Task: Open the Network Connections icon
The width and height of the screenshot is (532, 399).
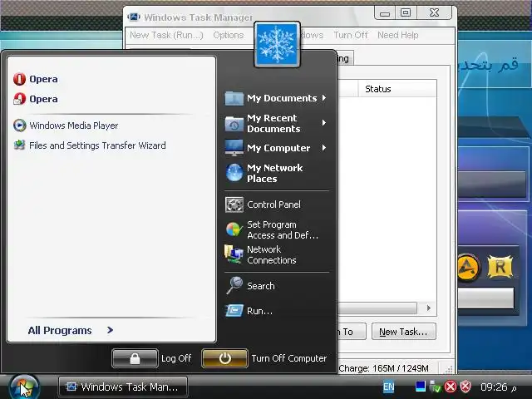Action: coord(234,254)
